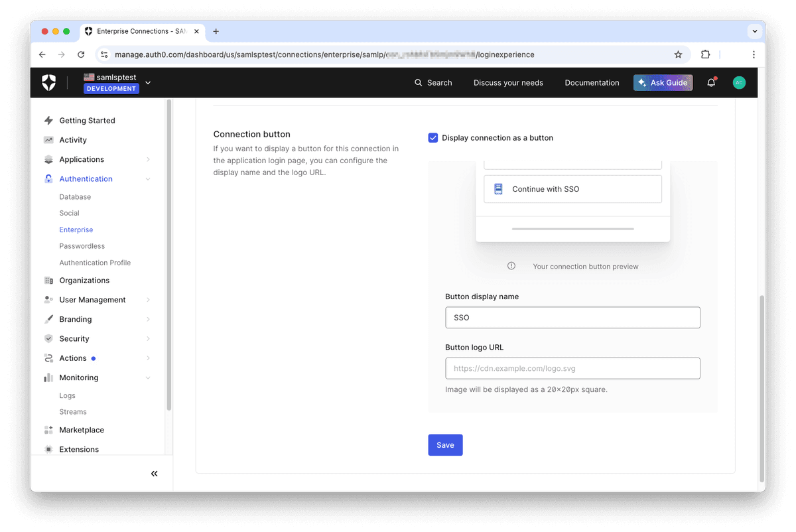Open the samlsptest tenant dropdown
The height and width of the screenshot is (532, 796).
[x=148, y=83]
